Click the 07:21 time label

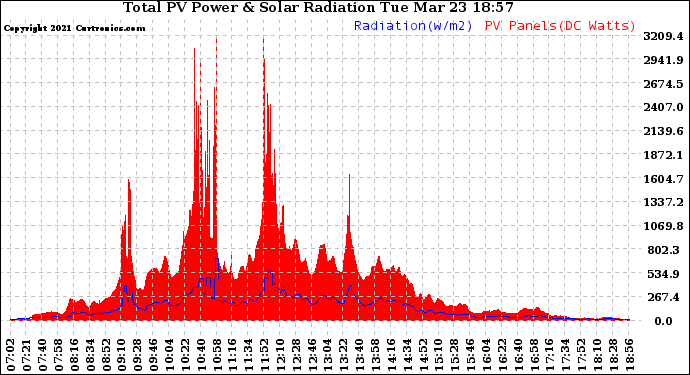(x=27, y=355)
